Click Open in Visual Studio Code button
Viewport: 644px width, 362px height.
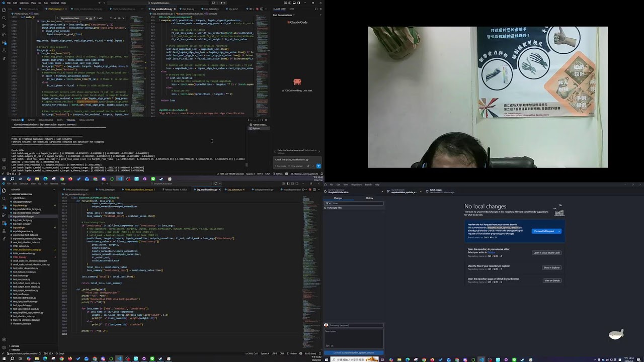(547, 253)
